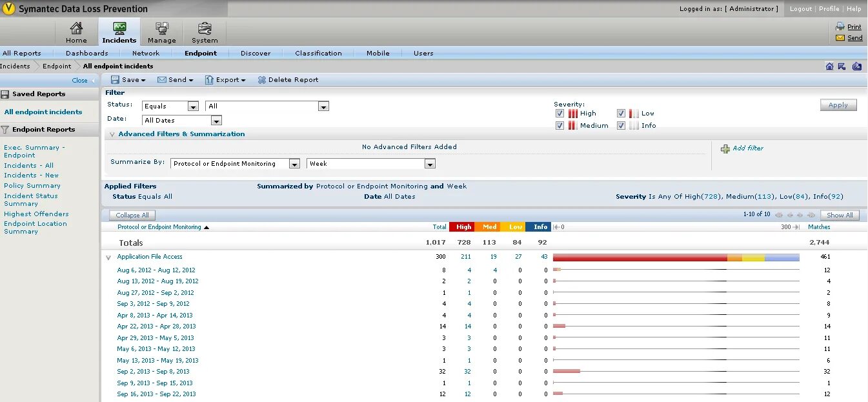This screenshot has height=402, width=868.
Task: Switch to the Network tab
Action: tap(146, 54)
